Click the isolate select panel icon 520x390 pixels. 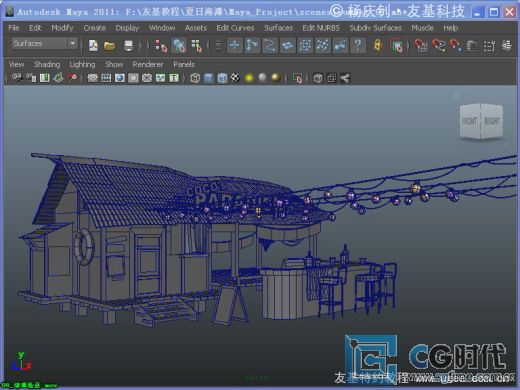point(297,78)
